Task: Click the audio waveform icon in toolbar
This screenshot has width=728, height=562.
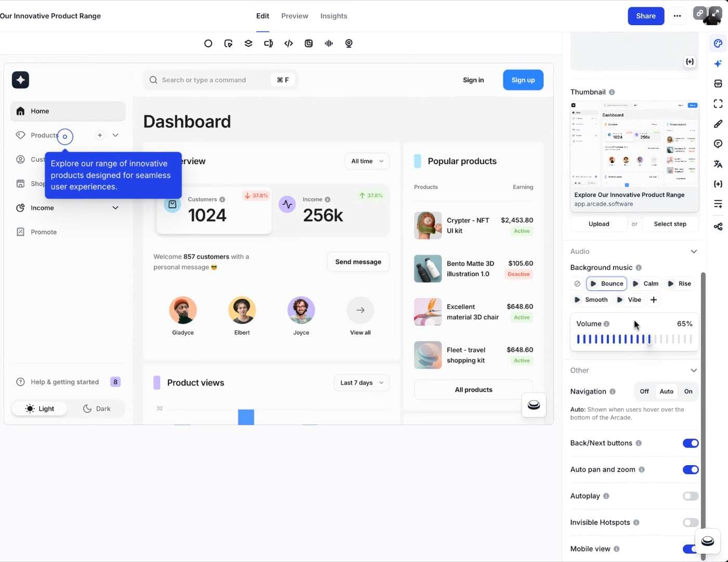Action: point(329,44)
